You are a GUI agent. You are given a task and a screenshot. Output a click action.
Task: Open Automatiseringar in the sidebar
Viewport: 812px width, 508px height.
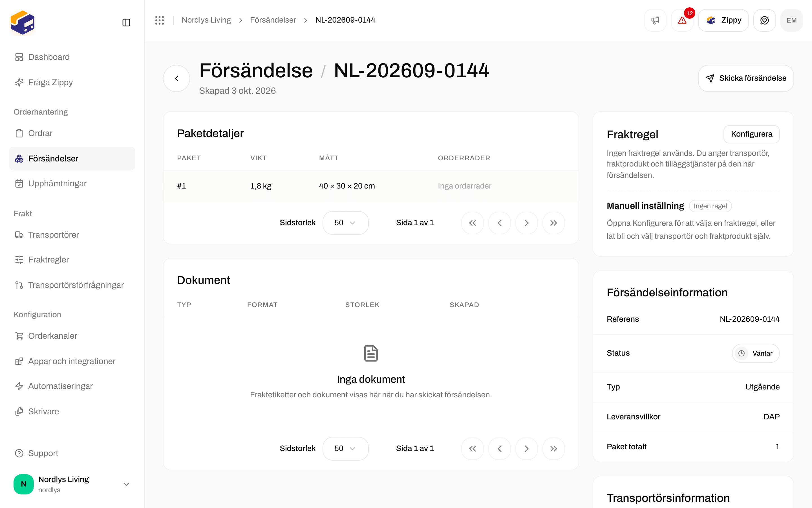[72, 386]
